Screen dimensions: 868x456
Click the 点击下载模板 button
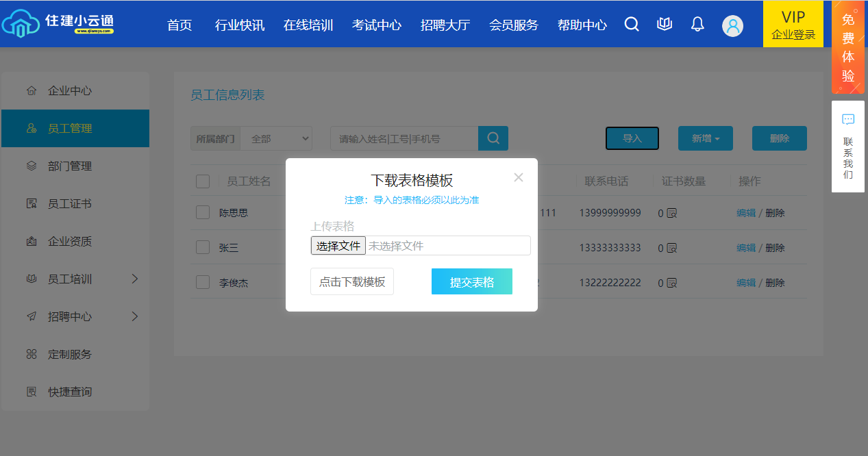[x=352, y=281]
